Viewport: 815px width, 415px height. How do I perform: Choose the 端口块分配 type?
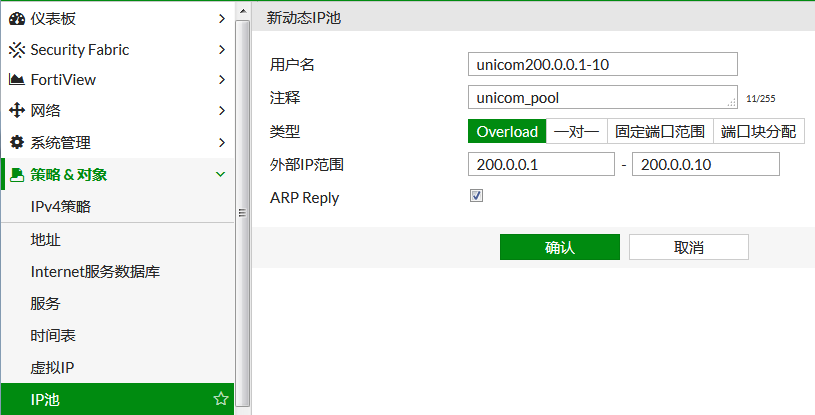[x=758, y=131]
